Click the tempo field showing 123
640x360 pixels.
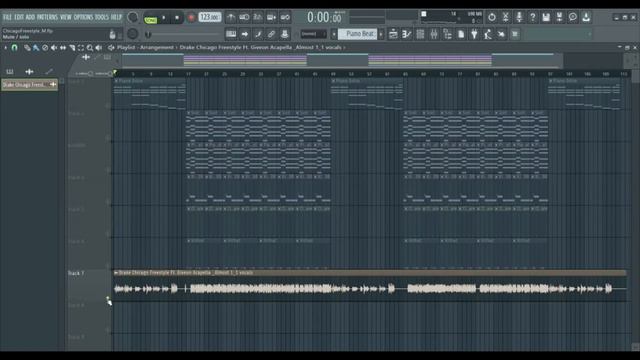click(210, 17)
